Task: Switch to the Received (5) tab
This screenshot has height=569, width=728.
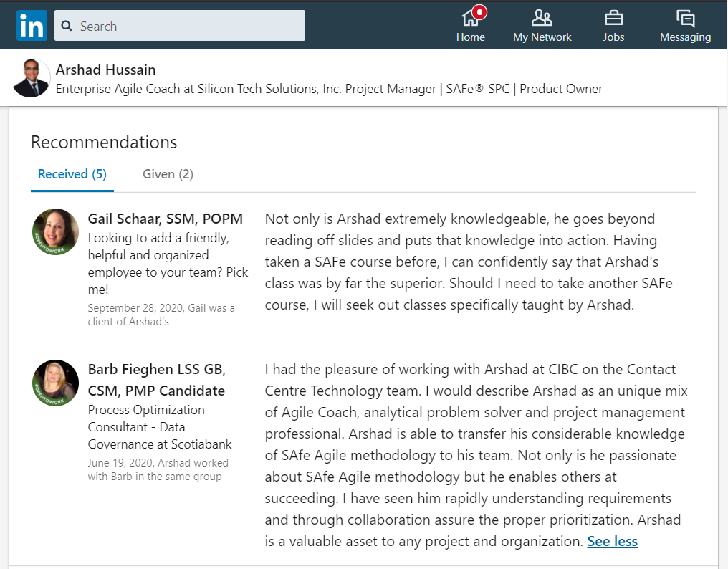Action: [x=72, y=174]
